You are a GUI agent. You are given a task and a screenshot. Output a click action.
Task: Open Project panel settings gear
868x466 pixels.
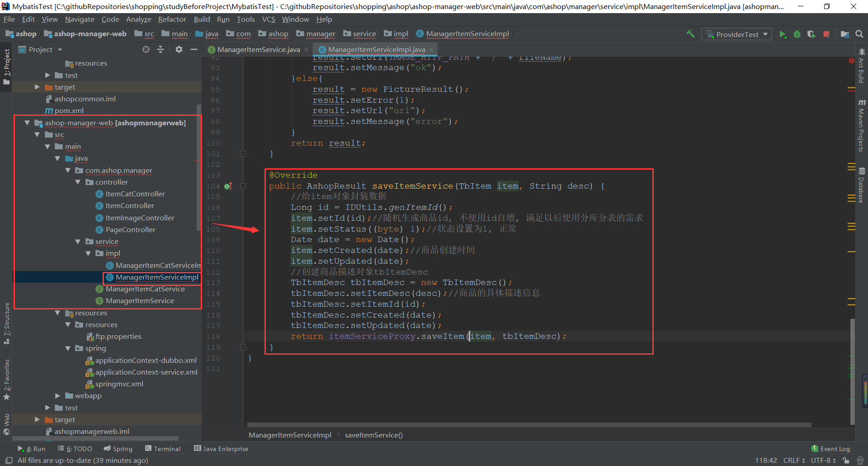(179, 49)
